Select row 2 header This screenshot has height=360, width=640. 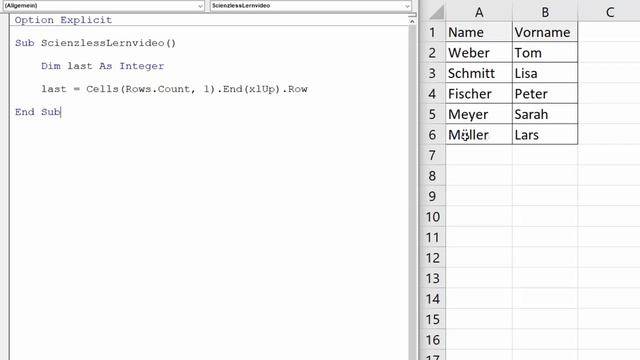(432, 53)
